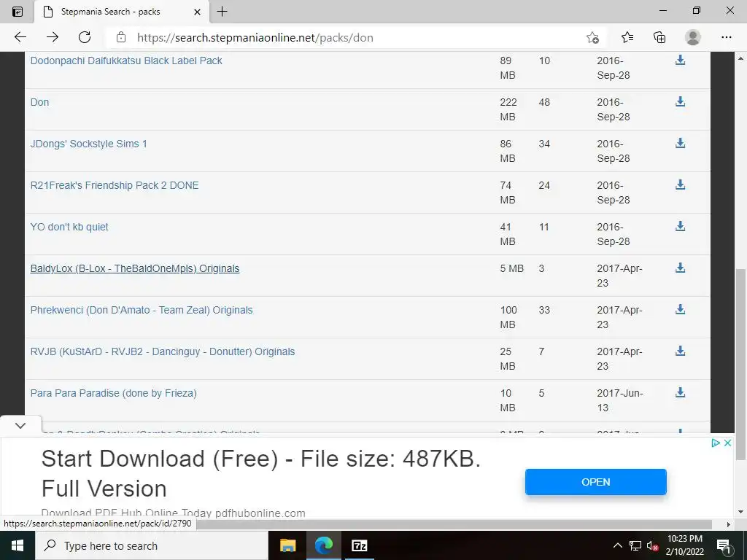The image size is (747, 560).
Task: Open network status tray icon
Action: [635, 545]
